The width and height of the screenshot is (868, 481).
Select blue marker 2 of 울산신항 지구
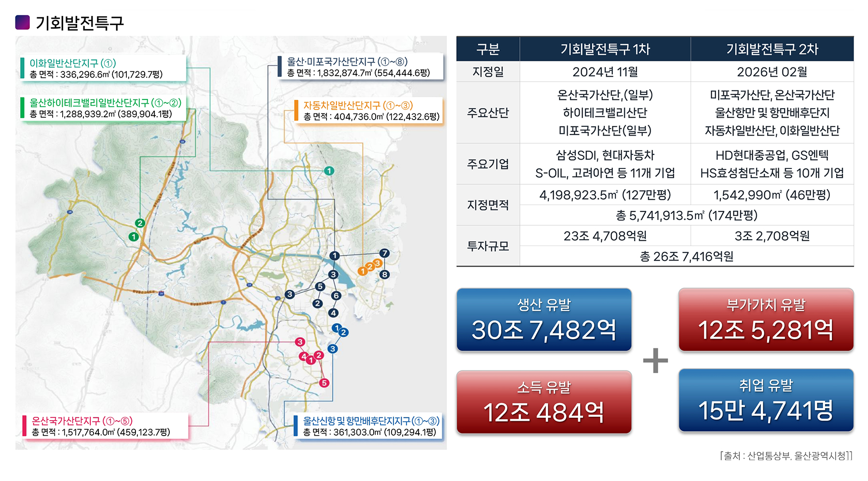[x=343, y=332]
